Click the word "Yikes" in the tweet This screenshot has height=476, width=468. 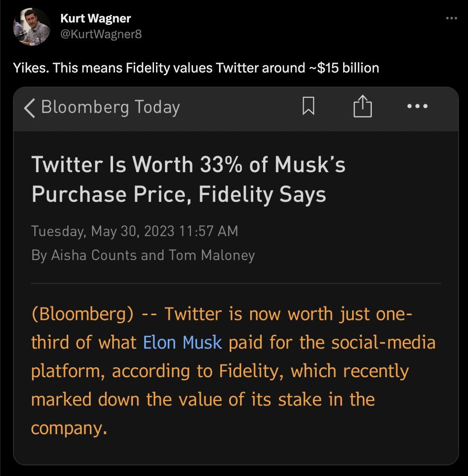(x=31, y=68)
